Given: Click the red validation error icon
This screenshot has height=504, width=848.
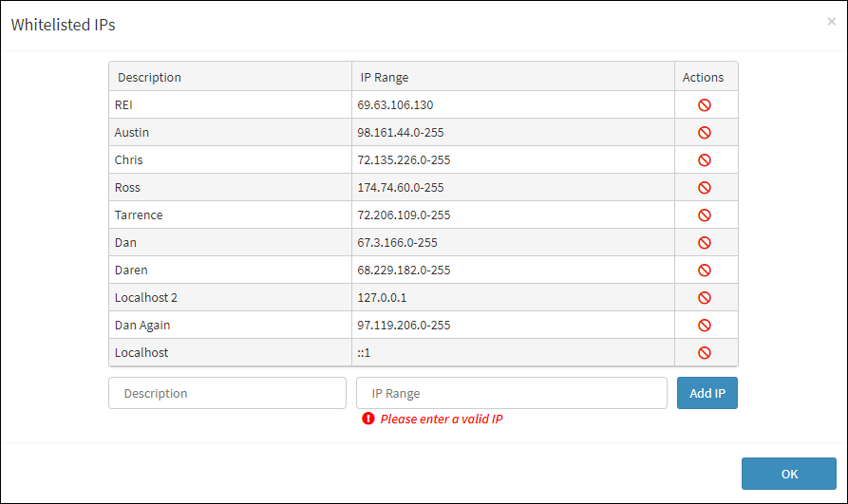Looking at the screenshot, I should 368,419.
